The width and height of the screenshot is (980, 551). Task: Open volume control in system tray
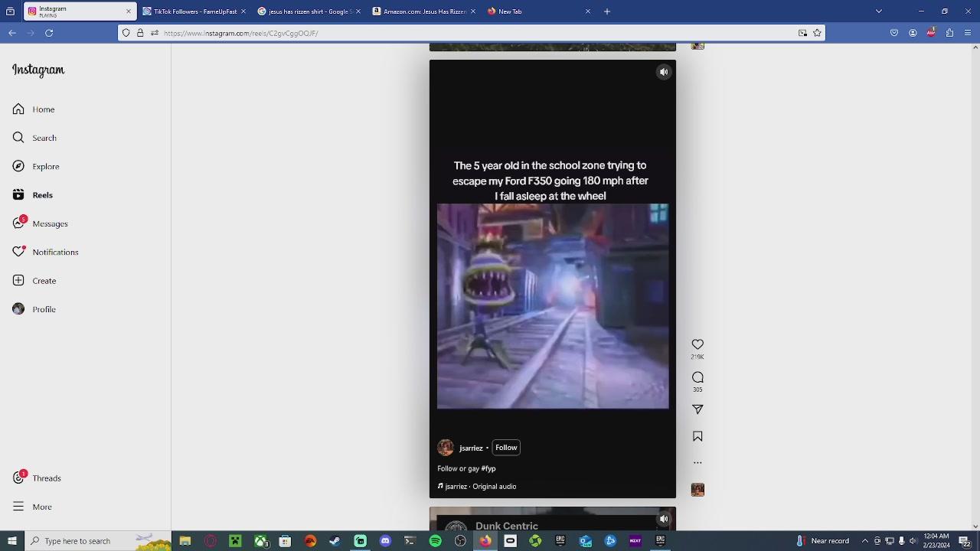pos(913,541)
